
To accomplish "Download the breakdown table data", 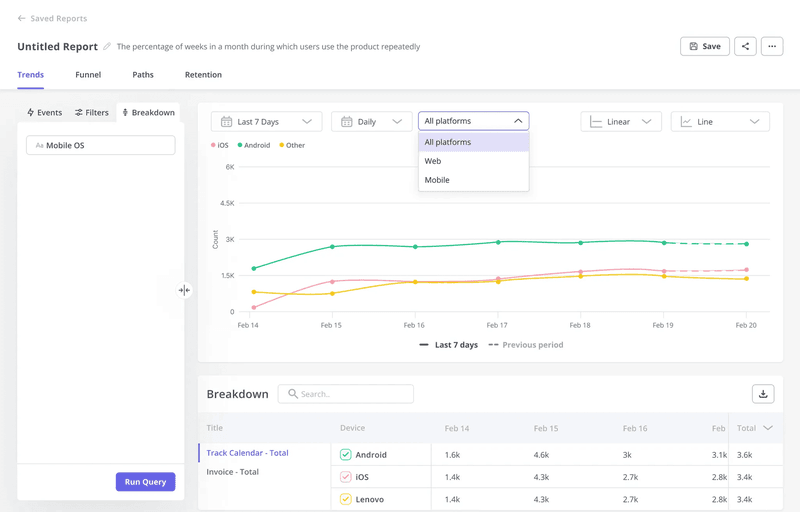I will coord(763,394).
